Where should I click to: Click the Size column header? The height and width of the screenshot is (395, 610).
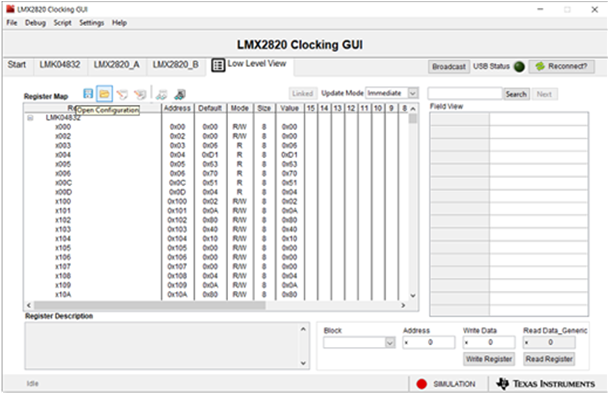point(264,108)
